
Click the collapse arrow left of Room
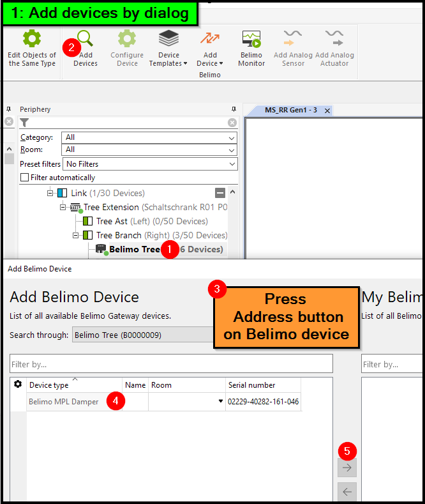[10, 149]
